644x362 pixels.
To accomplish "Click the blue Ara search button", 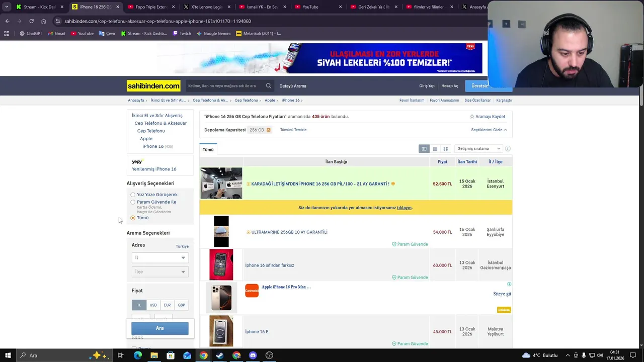I will coord(160,328).
